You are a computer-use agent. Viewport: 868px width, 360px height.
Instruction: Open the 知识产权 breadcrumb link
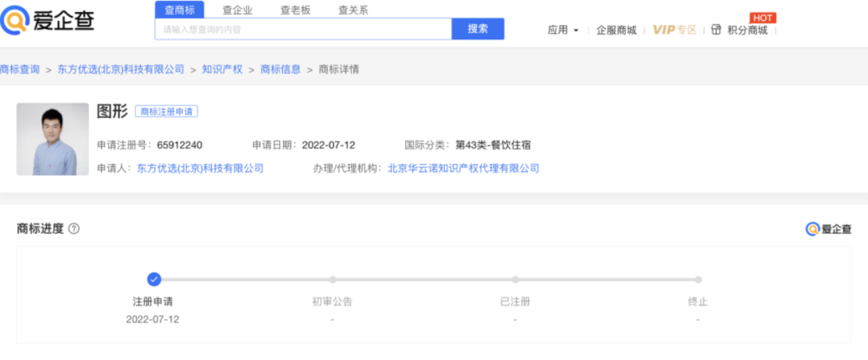pos(222,69)
